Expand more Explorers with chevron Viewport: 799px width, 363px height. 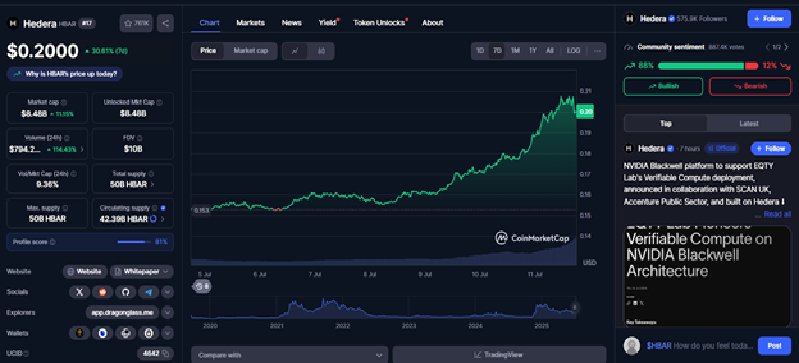click(168, 313)
